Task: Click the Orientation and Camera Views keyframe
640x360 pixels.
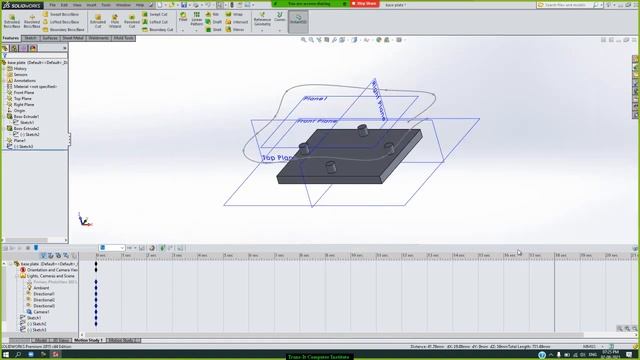Action: (96, 270)
